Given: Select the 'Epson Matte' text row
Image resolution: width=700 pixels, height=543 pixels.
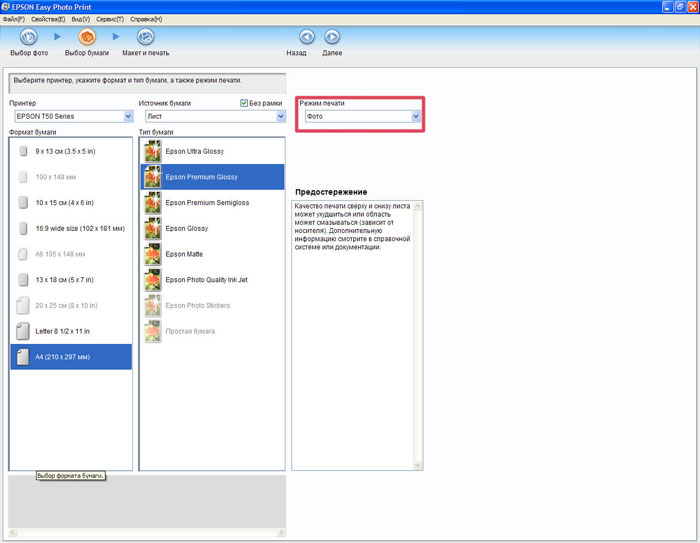Looking at the screenshot, I should 184,254.
